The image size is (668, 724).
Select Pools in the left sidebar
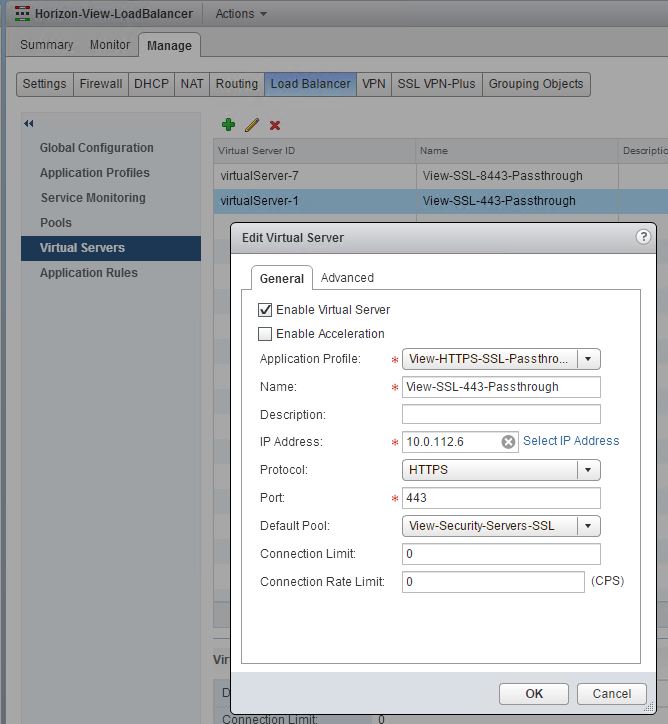[56, 223]
